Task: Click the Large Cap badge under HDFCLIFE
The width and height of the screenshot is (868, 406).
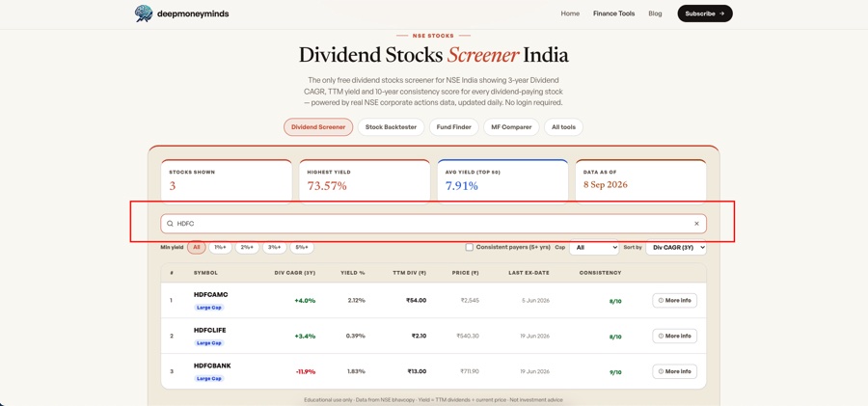Action: 209,343
